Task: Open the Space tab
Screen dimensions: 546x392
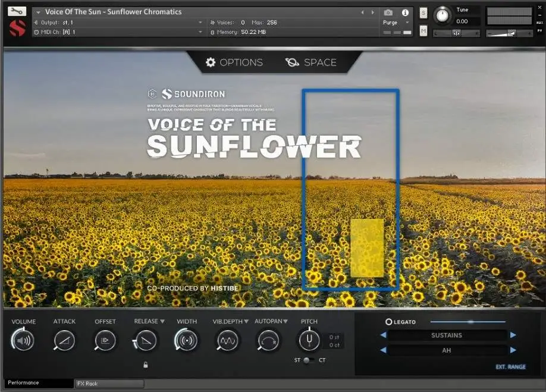Action: pos(311,62)
